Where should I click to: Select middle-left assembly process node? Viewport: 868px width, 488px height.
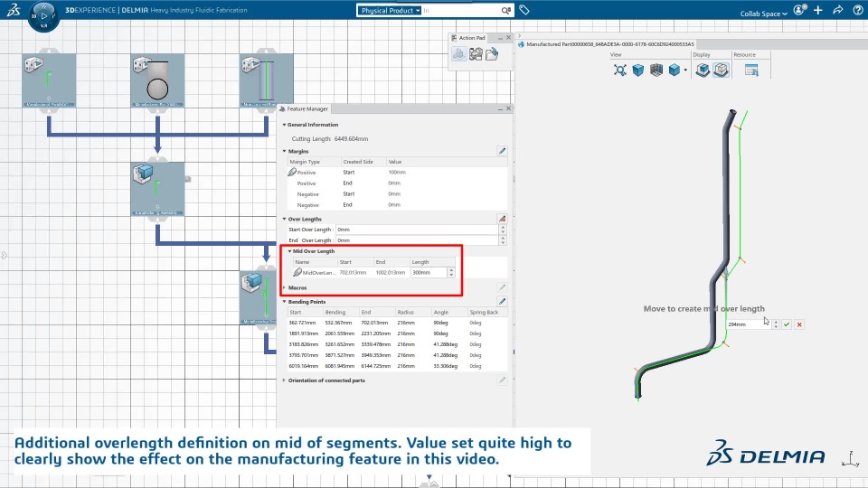pos(157,189)
